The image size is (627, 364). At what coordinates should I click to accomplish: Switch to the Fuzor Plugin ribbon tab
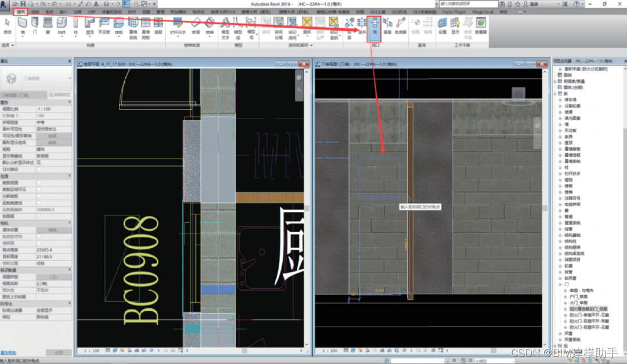[454, 12]
